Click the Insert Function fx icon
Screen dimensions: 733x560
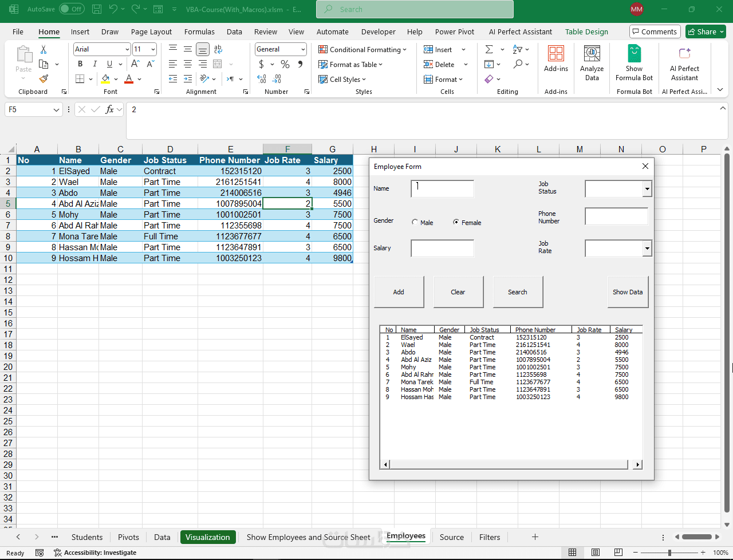[x=110, y=109]
